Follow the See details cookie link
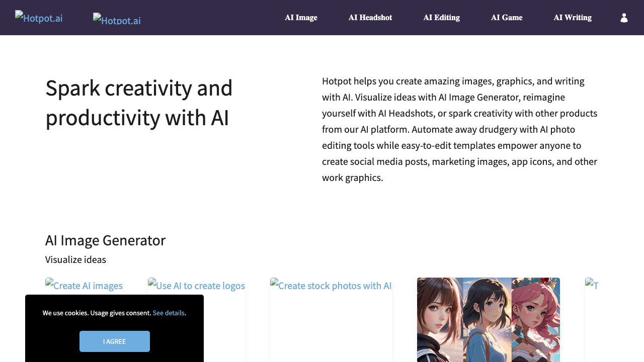This screenshot has width=644, height=362. (x=169, y=313)
